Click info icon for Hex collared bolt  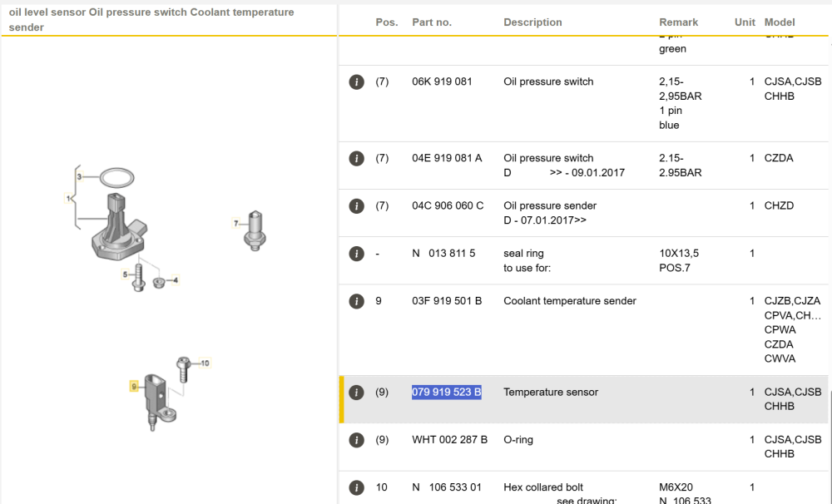(x=356, y=487)
